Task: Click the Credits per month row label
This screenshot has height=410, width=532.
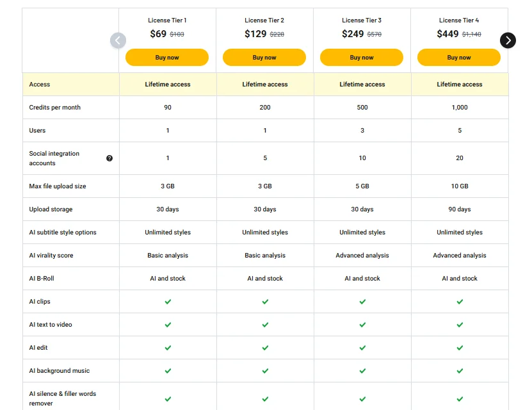Action: pyautogui.click(x=55, y=108)
